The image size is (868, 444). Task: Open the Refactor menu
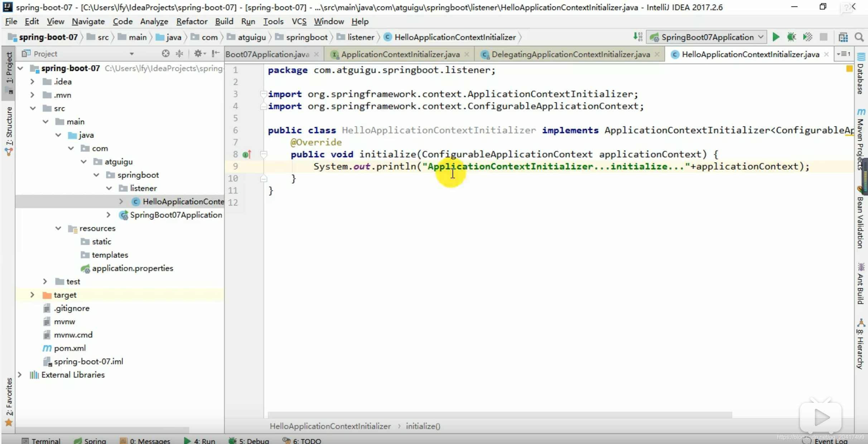click(192, 21)
